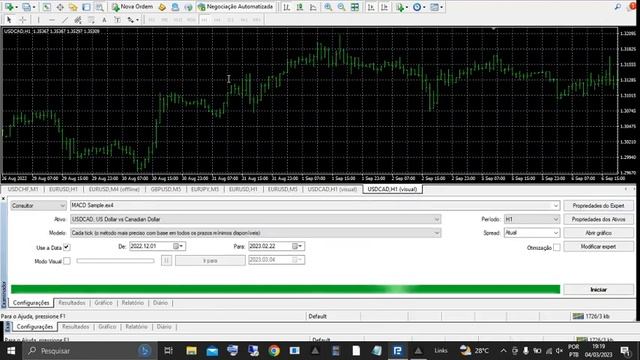Open the New Chart tool
This screenshot has width=640, height=360.
[9, 7]
